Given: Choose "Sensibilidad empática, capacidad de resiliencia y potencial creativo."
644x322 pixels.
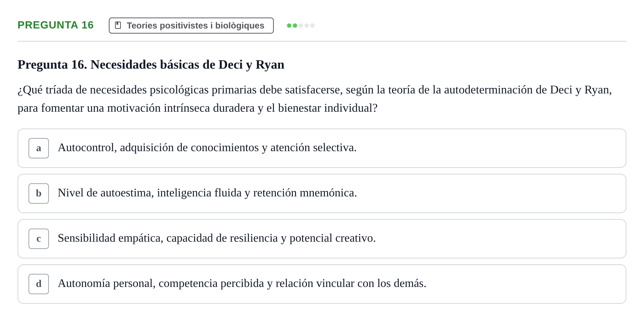Looking at the screenshot, I should 322,239.
